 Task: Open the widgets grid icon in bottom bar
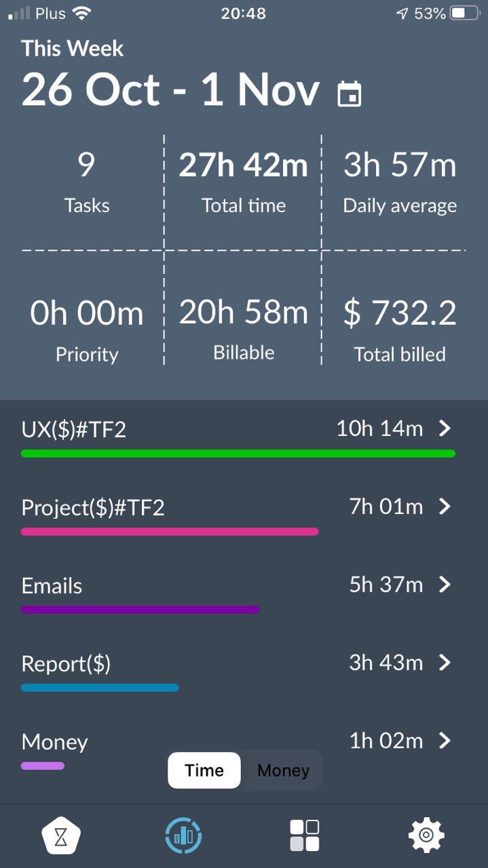pyautogui.click(x=304, y=835)
